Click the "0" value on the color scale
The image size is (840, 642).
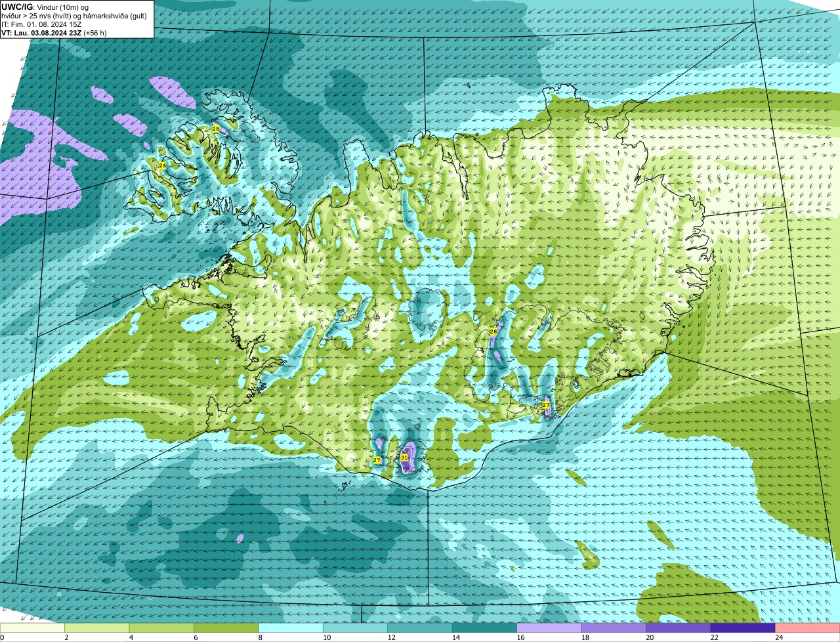coord(2,637)
